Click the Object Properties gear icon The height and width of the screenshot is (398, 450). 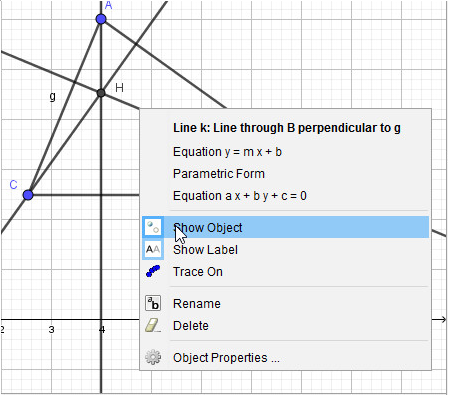[x=153, y=357]
